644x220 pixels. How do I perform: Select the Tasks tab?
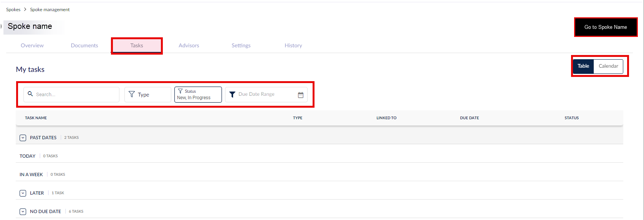137,45
